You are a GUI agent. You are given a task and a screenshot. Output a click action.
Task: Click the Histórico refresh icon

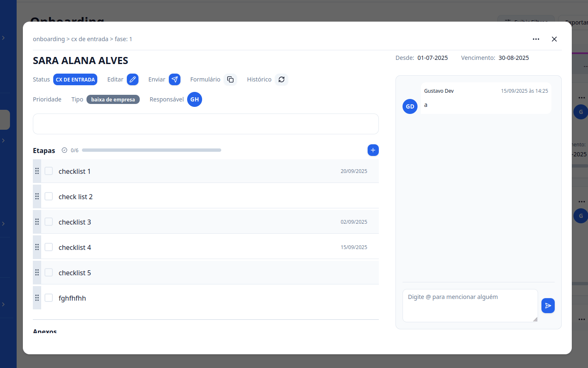(282, 79)
